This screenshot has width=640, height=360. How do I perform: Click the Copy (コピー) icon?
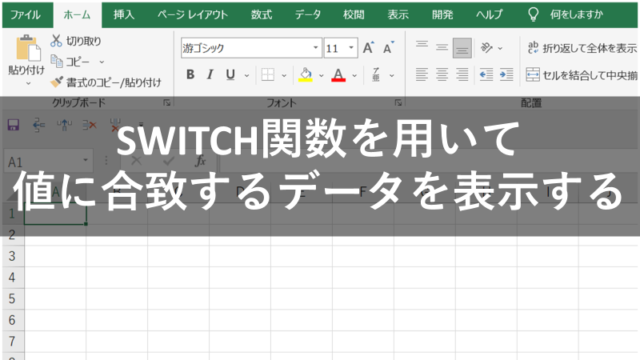point(56,62)
